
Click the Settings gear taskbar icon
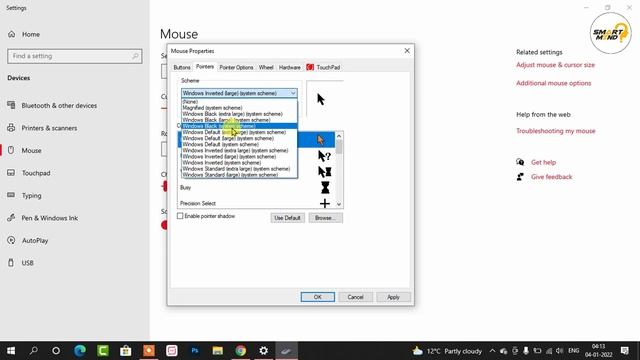(264, 351)
